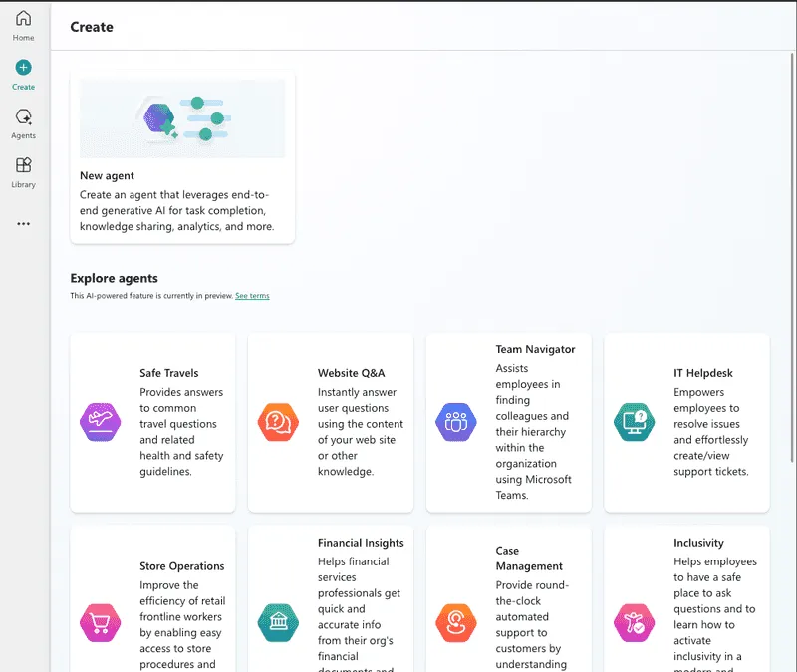Click the New agent illustration thumbnail
The image size is (797, 672).
click(x=182, y=118)
